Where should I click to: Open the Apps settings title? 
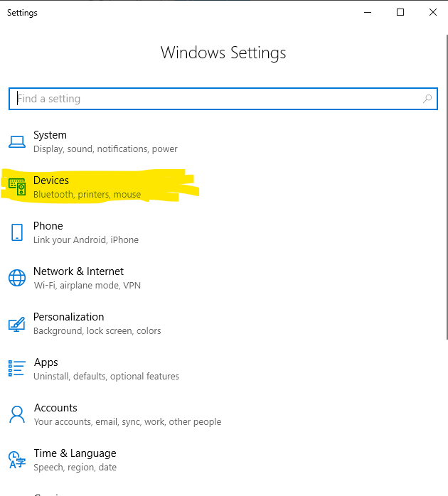coord(46,362)
